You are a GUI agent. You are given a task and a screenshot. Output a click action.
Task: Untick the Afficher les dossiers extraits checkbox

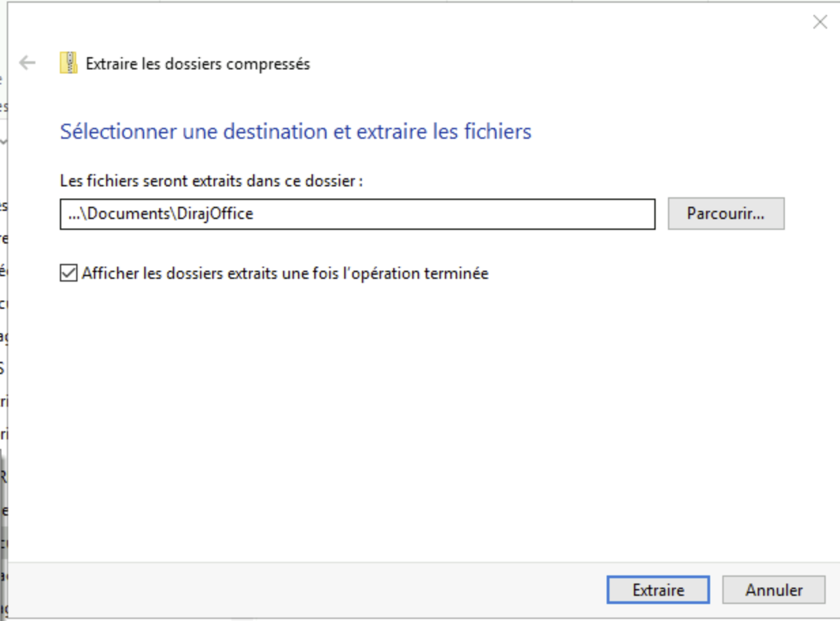point(68,273)
